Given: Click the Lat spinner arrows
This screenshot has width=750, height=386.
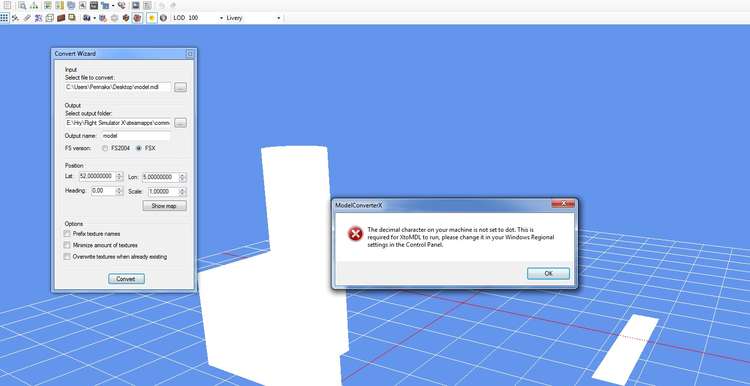Looking at the screenshot, I should pos(120,176).
